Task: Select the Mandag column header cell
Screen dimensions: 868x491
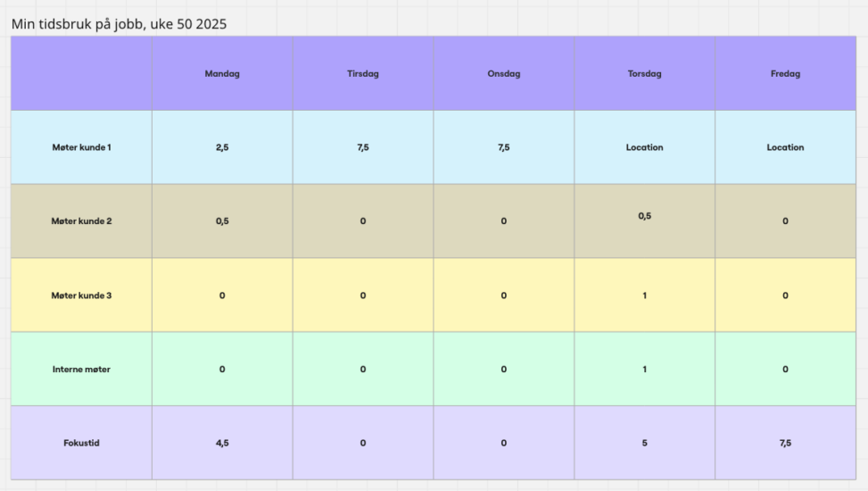Action: [x=222, y=74]
